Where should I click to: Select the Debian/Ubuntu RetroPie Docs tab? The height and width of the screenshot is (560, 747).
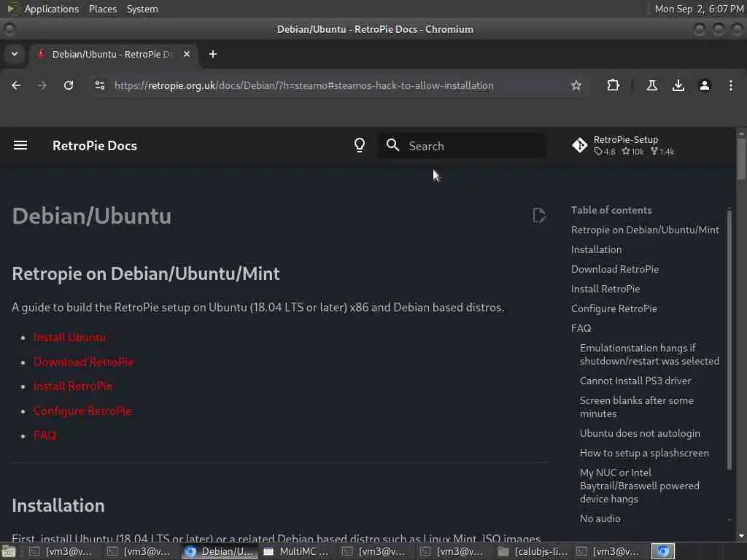pos(112,54)
